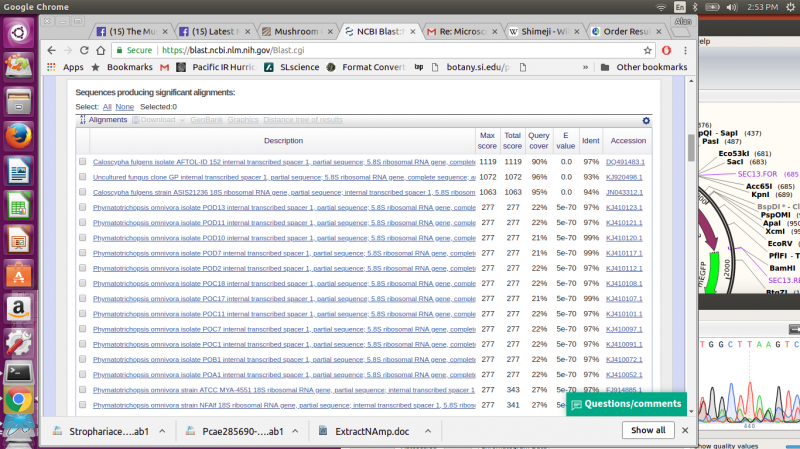Click the Select All link
Viewport: 800px width, 449px height.
click(107, 107)
